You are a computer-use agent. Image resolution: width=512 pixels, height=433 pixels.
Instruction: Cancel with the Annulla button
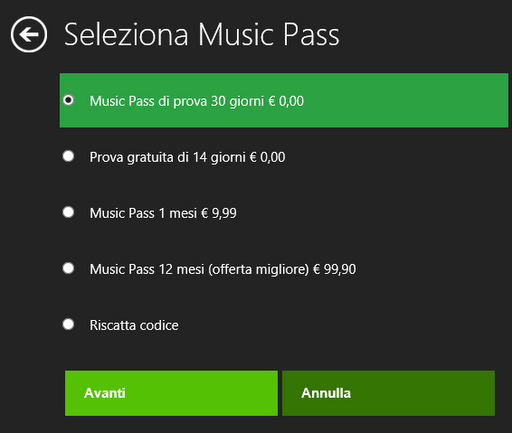click(x=388, y=393)
